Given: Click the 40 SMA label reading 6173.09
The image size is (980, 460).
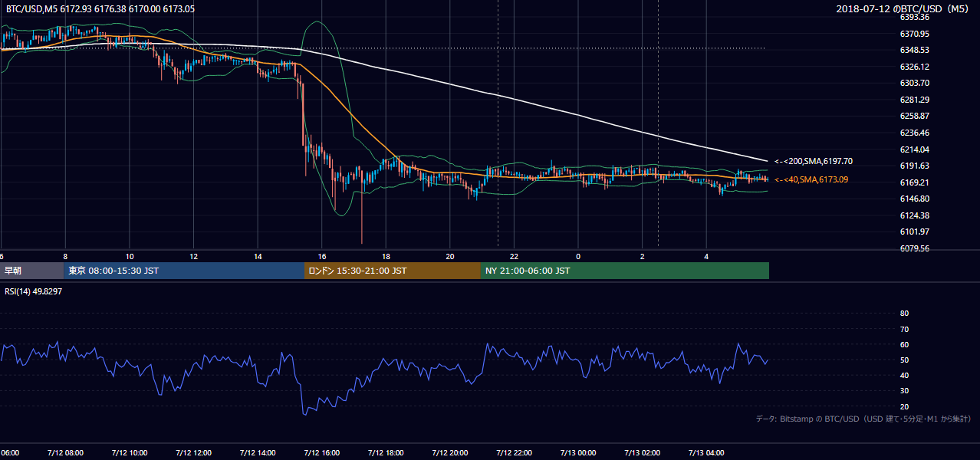Looking at the screenshot, I should coord(812,180).
